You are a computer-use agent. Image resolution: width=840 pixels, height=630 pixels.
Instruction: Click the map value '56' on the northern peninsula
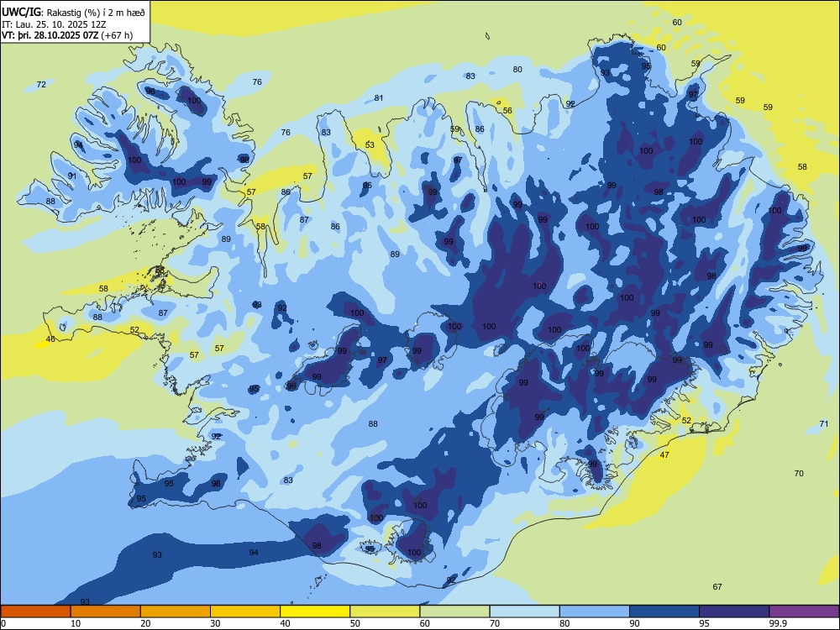tap(507, 111)
